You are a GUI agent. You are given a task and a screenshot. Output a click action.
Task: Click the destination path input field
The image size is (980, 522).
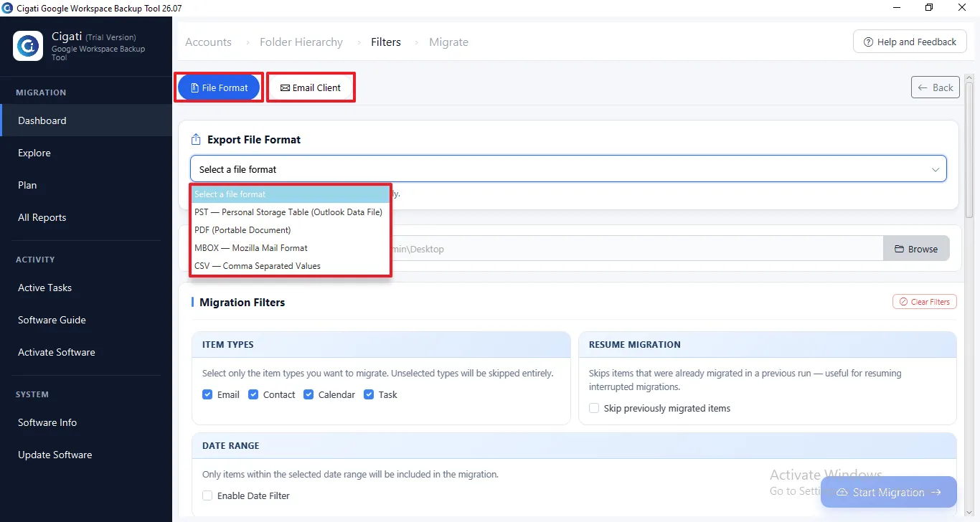(x=637, y=249)
